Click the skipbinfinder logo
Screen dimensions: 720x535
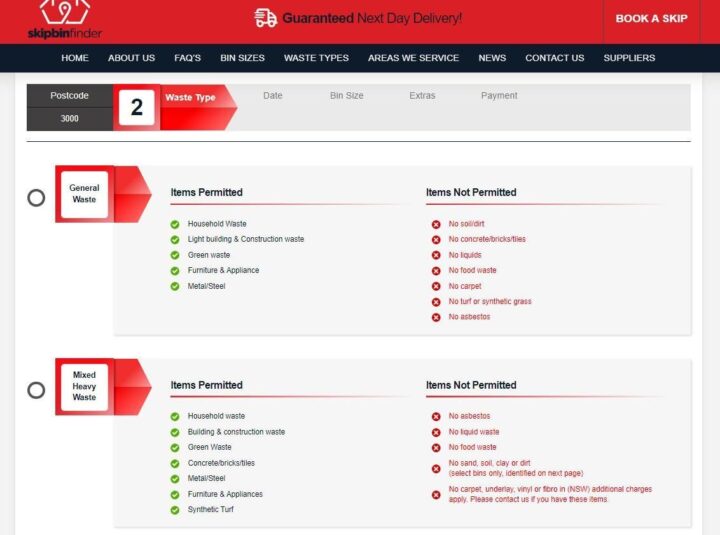coord(64,20)
